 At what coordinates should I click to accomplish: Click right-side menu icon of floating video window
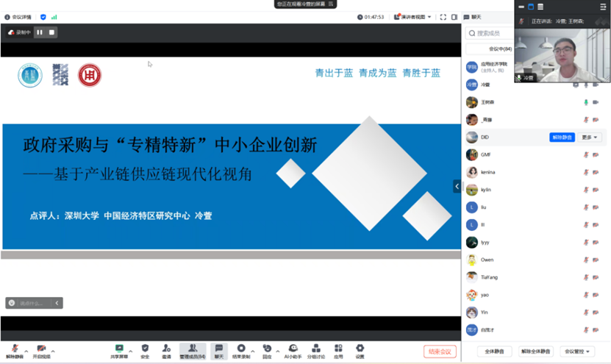click(x=602, y=7)
